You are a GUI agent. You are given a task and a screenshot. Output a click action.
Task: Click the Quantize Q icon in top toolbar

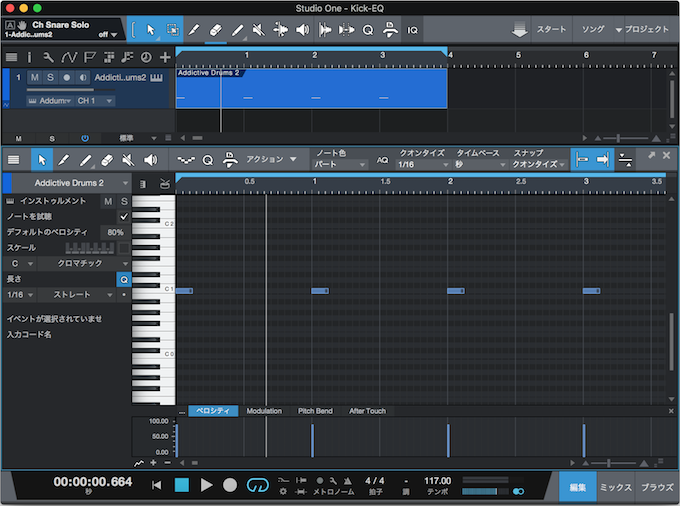click(368, 30)
